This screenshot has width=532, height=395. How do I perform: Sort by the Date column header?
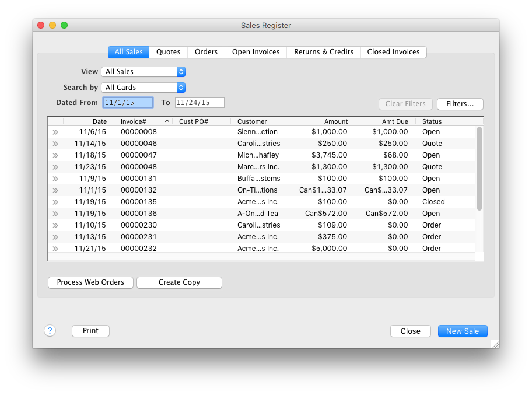pyautogui.click(x=89, y=121)
